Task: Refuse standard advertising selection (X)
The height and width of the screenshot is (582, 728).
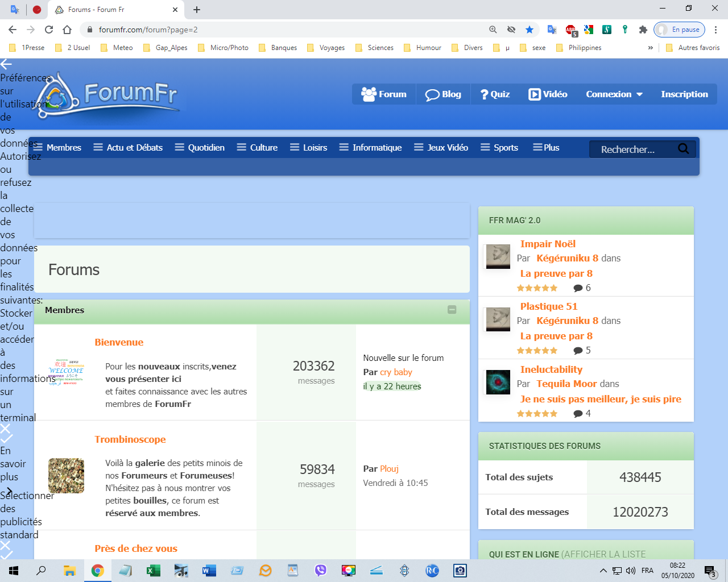Action: click(6, 546)
